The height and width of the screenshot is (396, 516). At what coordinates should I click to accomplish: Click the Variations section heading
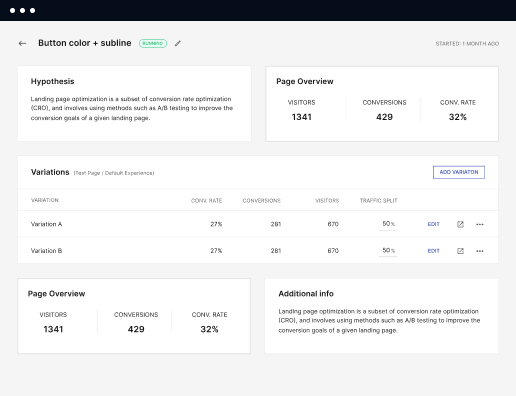click(50, 172)
